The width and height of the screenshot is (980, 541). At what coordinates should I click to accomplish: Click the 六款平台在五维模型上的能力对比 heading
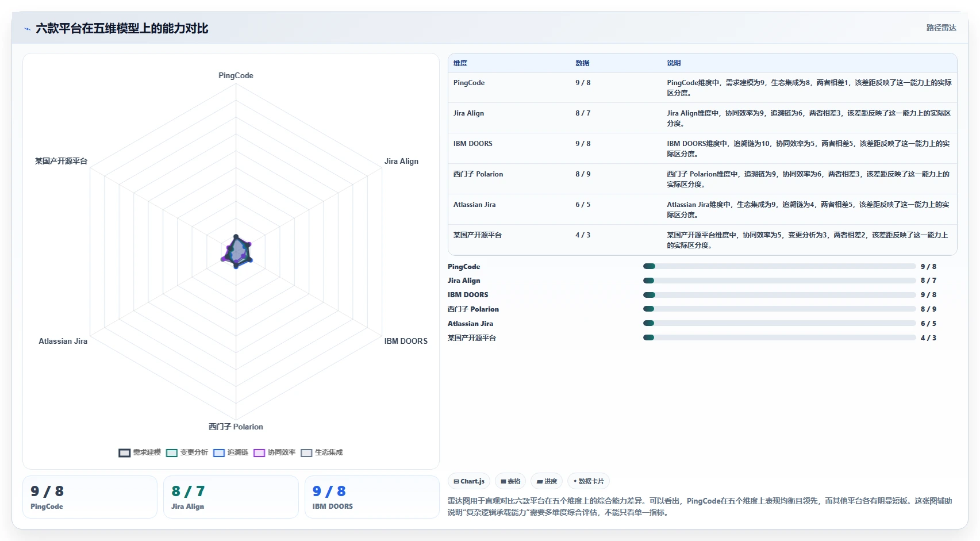pos(122,28)
